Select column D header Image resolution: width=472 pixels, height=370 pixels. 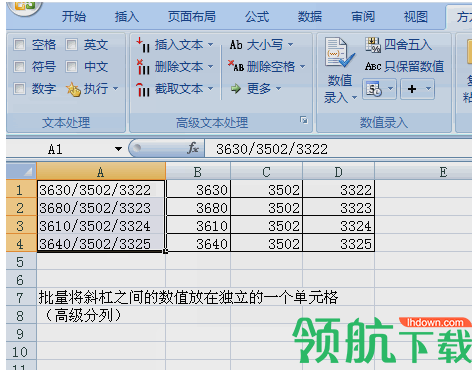[338, 172]
